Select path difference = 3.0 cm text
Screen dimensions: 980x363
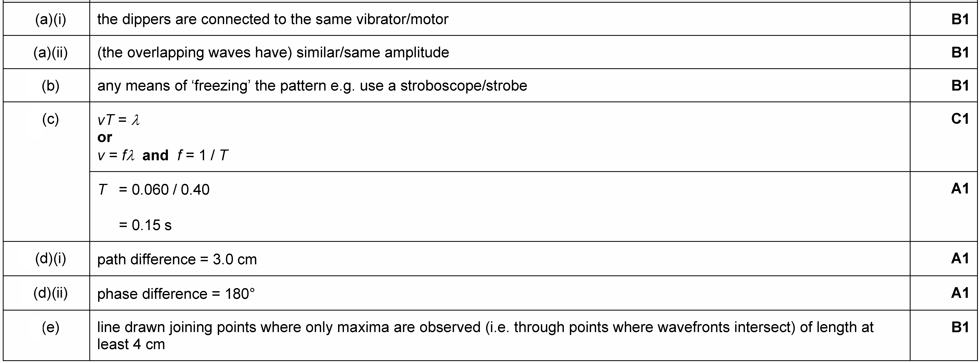177,259
